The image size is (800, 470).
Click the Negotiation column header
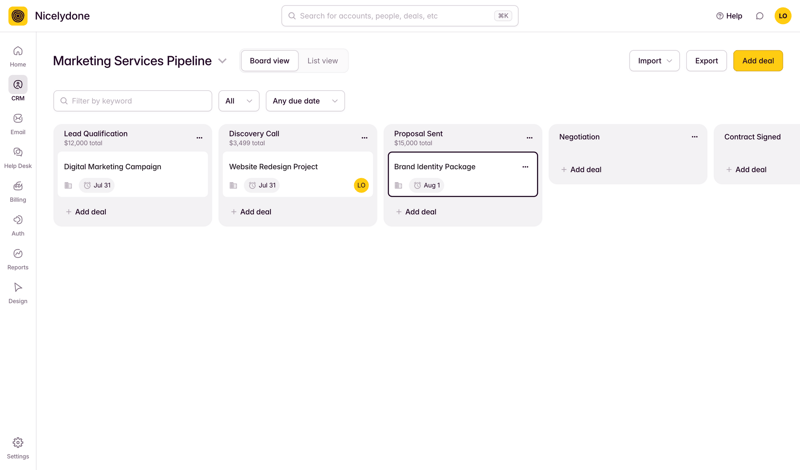tap(580, 137)
